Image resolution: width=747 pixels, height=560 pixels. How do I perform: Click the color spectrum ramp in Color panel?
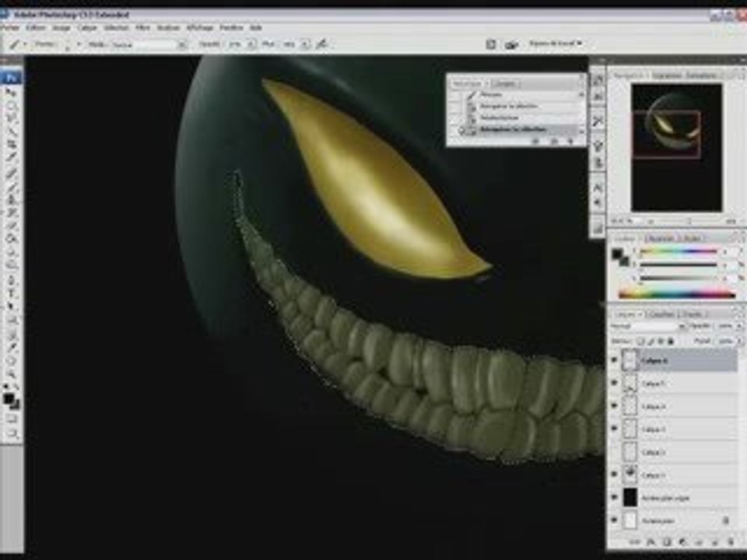click(676, 295)
